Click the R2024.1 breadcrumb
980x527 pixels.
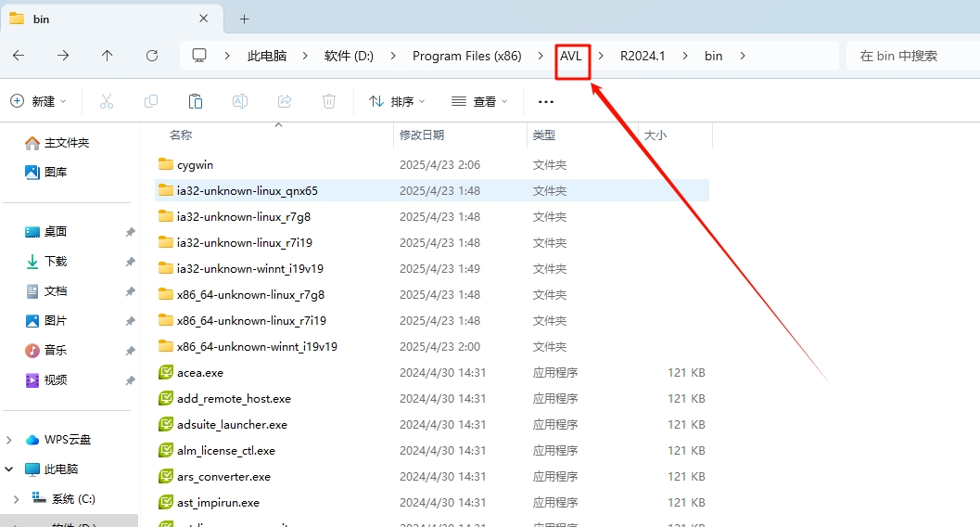click(x=643, y=56)
